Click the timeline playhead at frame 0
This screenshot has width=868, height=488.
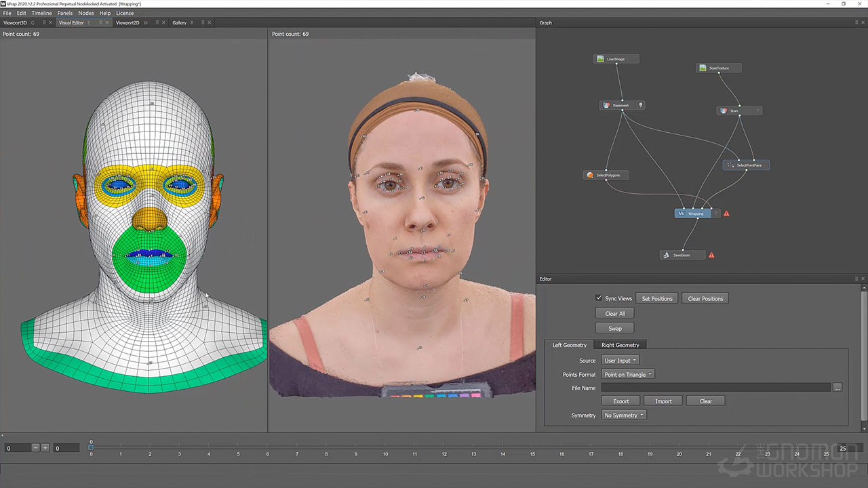click(x=91, y=447)
